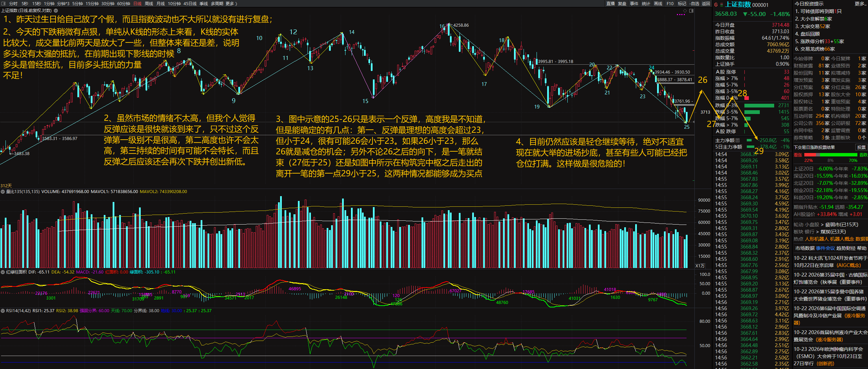Open F10 company info
The image size is (868, 369).
tap(670, 3)
